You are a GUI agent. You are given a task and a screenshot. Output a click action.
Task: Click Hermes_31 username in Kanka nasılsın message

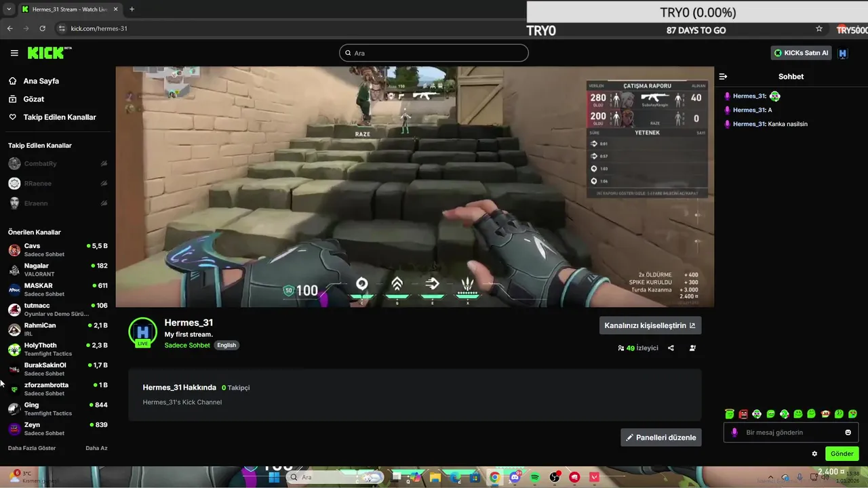coord(749,124)
